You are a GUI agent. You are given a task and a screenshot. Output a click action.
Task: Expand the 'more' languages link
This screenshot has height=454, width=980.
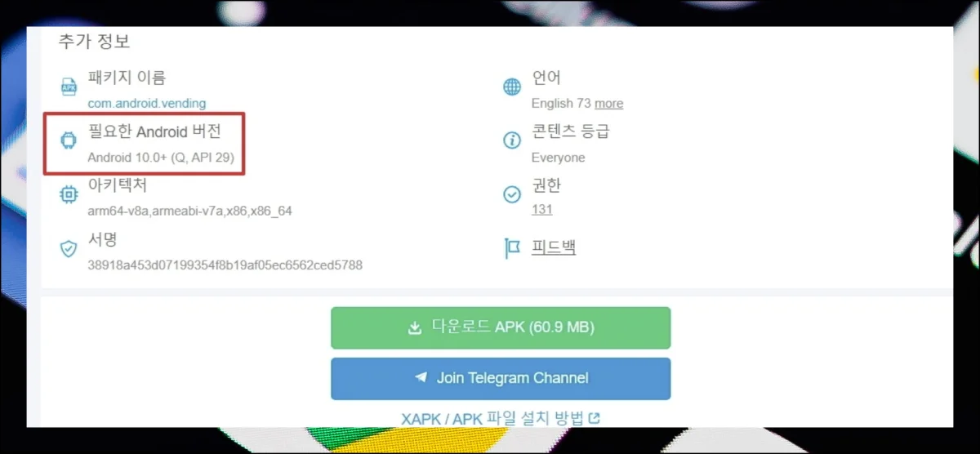[x=608, y=104]
